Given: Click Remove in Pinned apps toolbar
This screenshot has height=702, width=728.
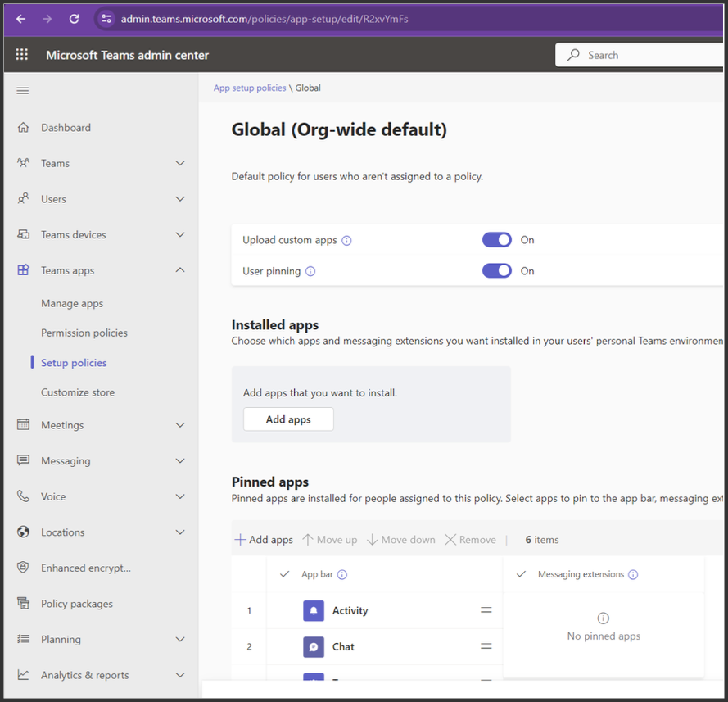Looking at the screenshot, I should pos(470,540).
